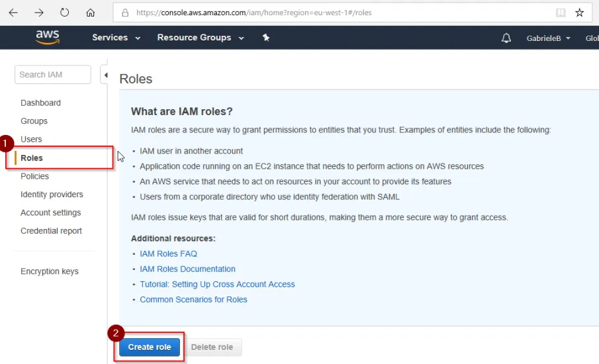Open Groups in the IAM sidebar
The width and height of the screenshot is (599, 364).
(34, 120)
